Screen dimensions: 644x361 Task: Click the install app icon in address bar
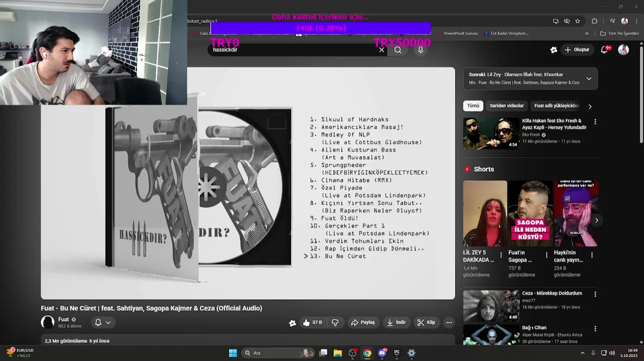point(556,21)
